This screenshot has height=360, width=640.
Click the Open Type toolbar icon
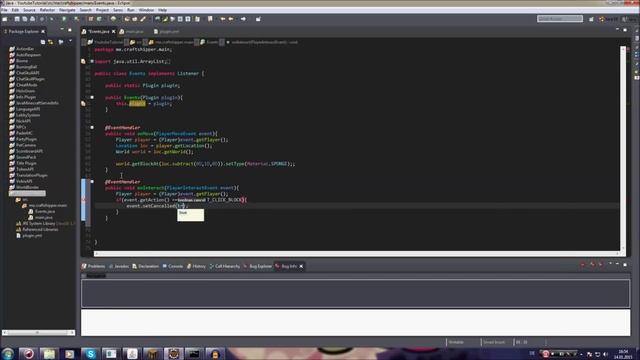(127, 19)
